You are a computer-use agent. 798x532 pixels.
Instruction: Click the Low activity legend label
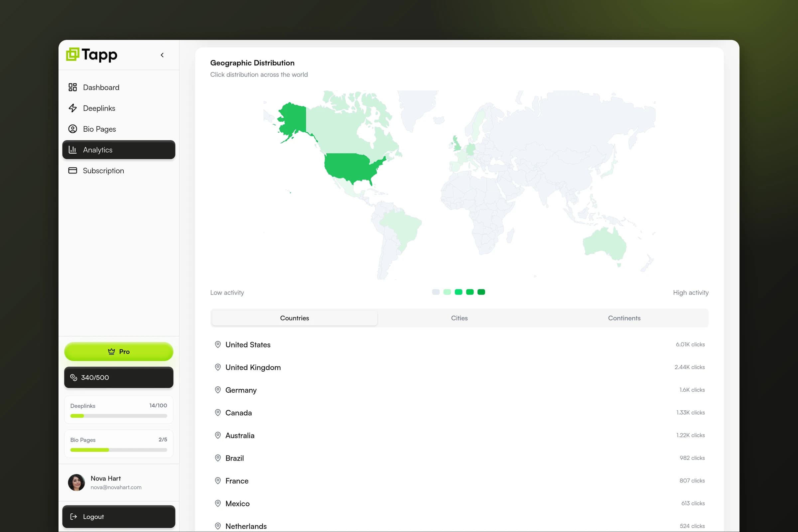pyautogui.click(x=227, y=293)
